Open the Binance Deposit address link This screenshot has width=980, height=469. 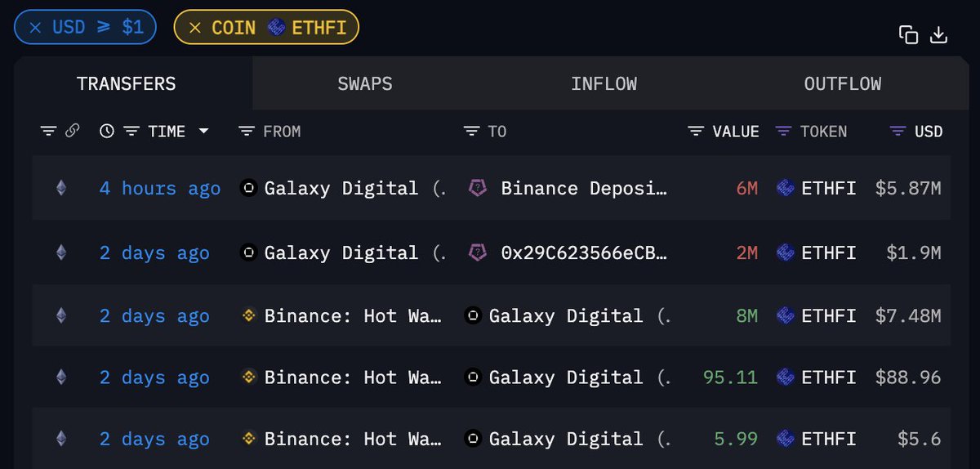pyautogui.click(x=584, y=189)
